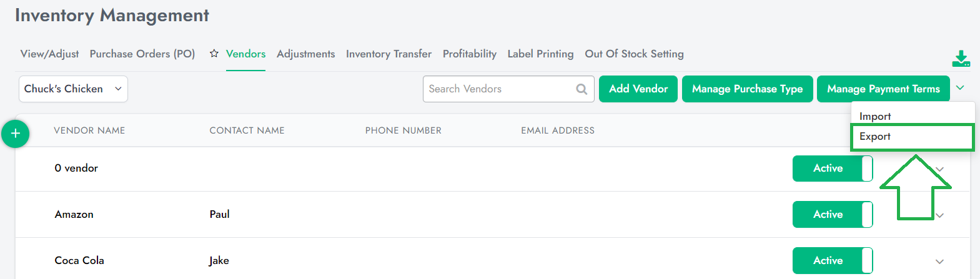Image resolution: width=980 pixels, height=279 pixels.
Task: Click the magnifier icon in Search Vendors
Action: coord(582,89)
